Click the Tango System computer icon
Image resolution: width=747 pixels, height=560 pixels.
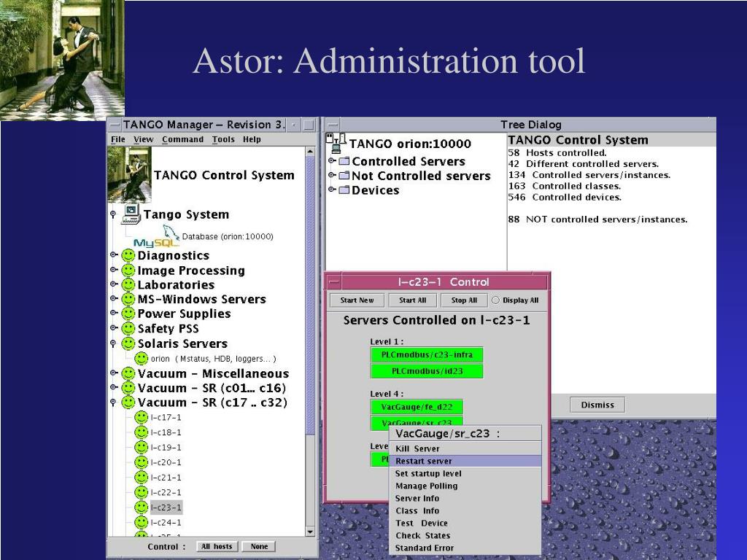131,214
